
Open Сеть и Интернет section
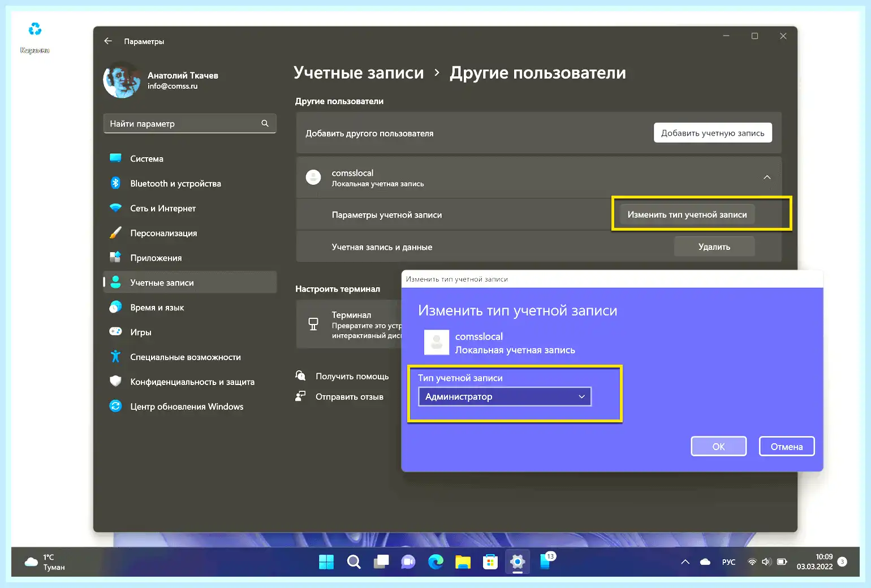[x=189, y=209]
